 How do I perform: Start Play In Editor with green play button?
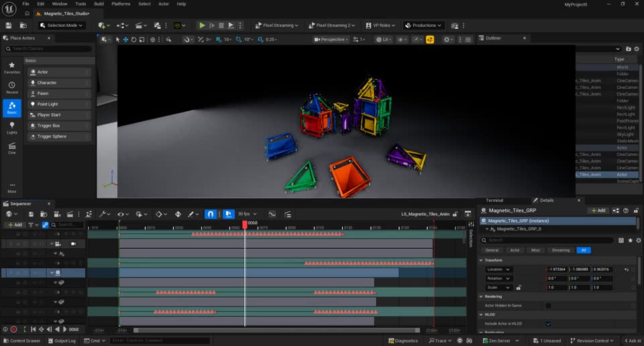point(202,25)
